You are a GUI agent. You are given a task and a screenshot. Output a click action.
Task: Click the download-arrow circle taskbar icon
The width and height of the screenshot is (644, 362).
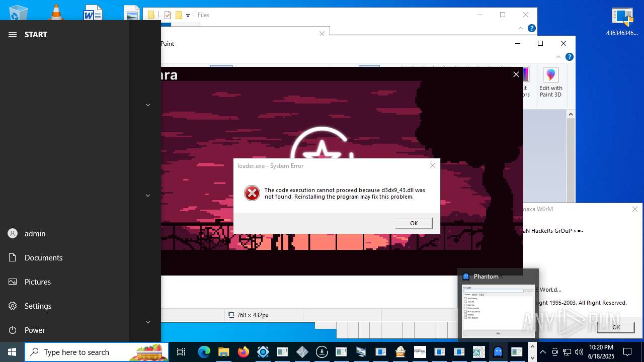point(321,352)
